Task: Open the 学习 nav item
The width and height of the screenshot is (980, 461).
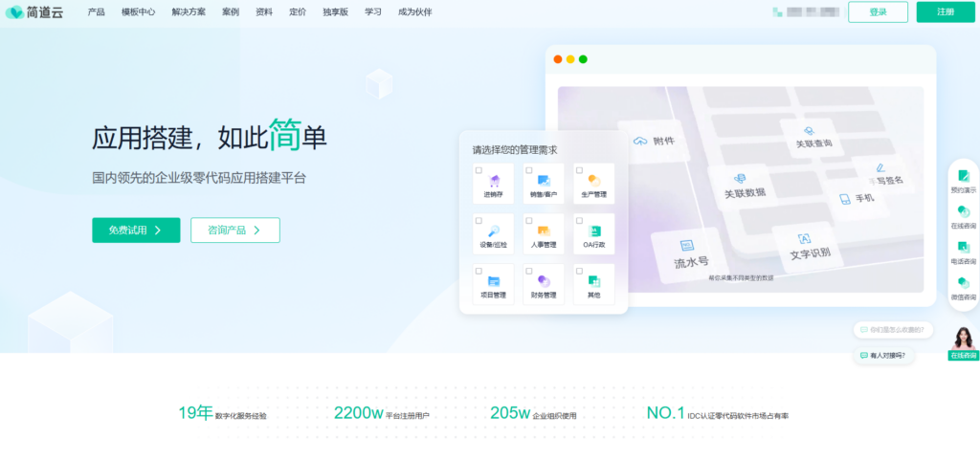Action: [373, 11]
